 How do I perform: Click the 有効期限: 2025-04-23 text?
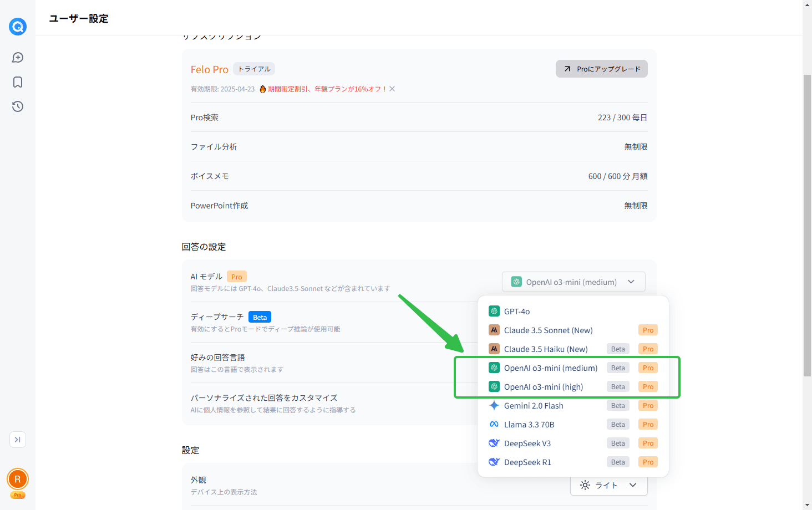(223, 89)
